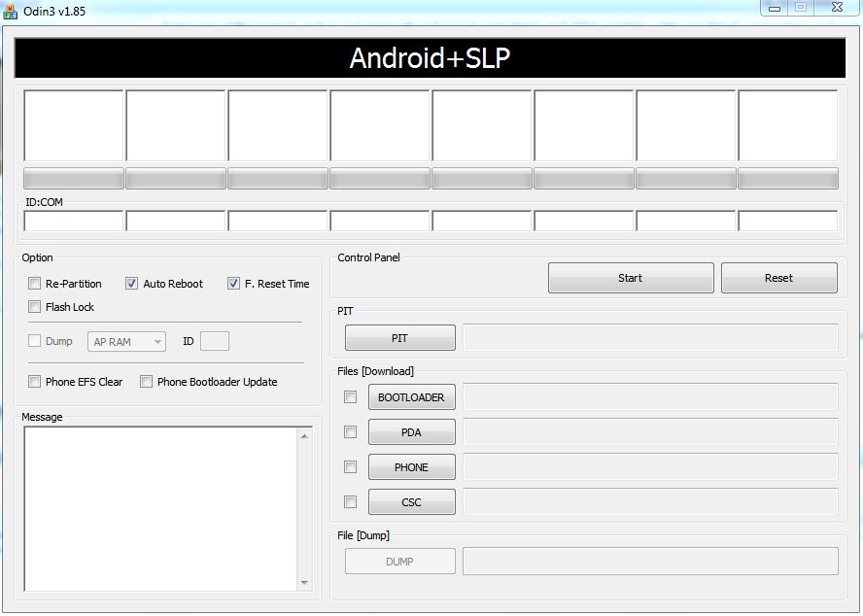Enable the Flash Lock checkbox

pos(34,307)
